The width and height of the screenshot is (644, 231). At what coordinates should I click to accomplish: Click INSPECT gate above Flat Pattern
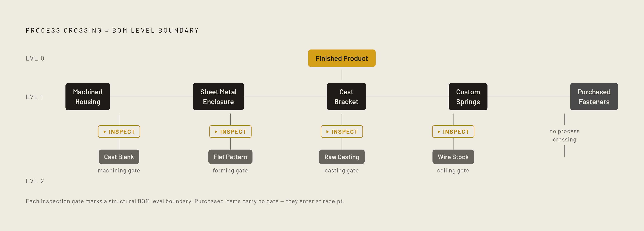[x=230, y=132]
